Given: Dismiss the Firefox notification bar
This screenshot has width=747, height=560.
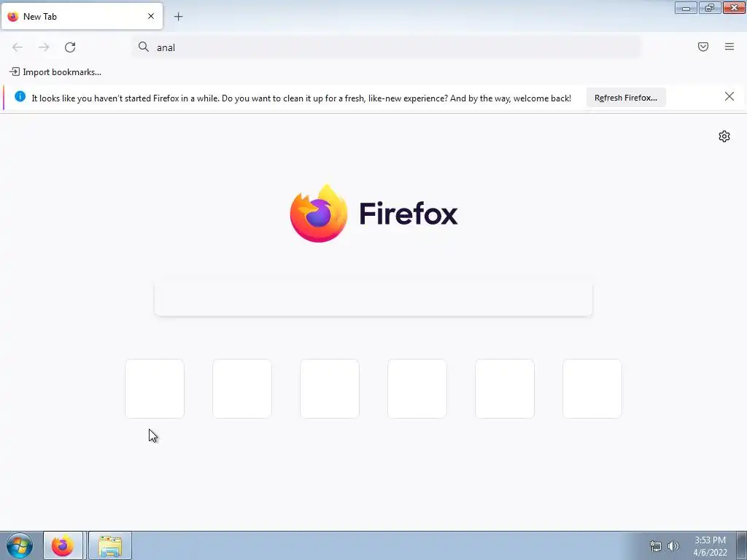Looking at the screenshot, I should pos(729,97).
